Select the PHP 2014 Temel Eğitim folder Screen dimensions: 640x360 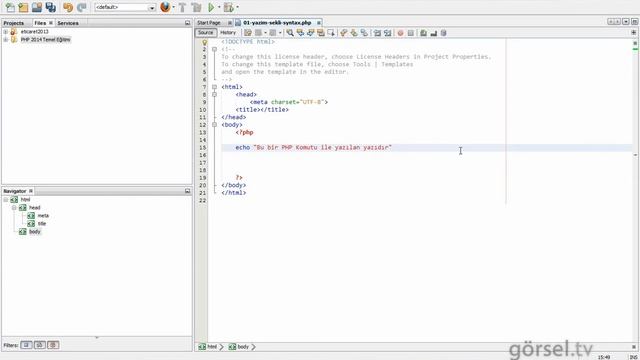coord(45,40)
